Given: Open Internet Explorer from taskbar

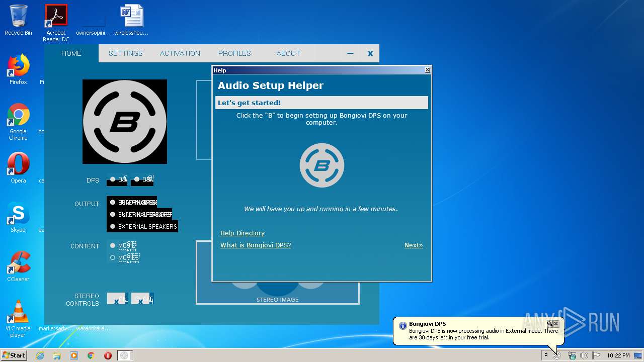Looking at the screenshot, I should coord(40,355).
